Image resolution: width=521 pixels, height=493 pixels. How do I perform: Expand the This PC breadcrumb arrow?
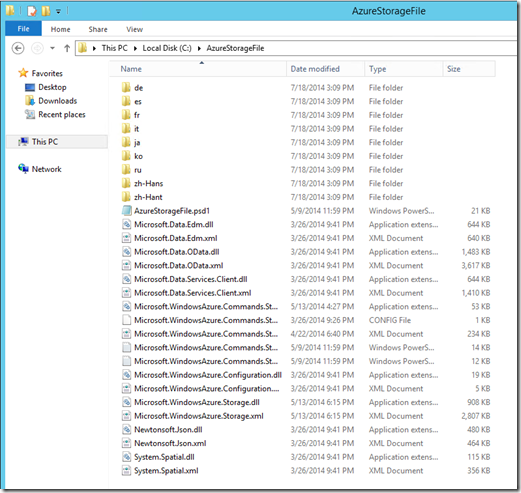coord(135,48)
